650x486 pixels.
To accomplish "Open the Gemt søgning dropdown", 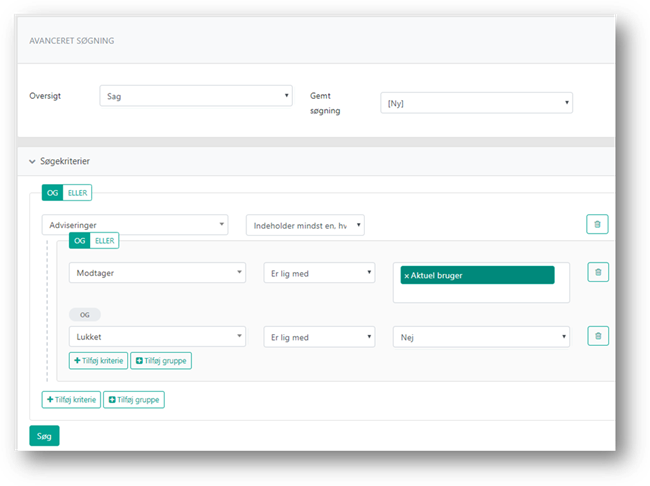I will pyautogui.click(x=476, y=102).
